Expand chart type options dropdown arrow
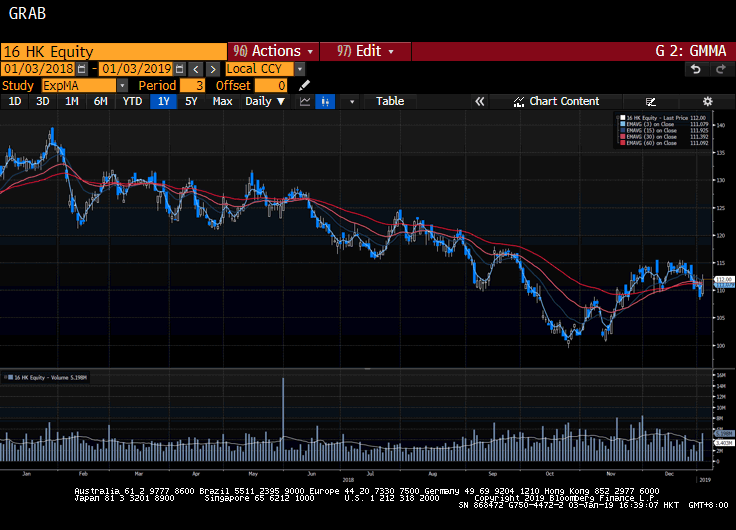This screenshot has height=530, width=736. coord(352,102)
